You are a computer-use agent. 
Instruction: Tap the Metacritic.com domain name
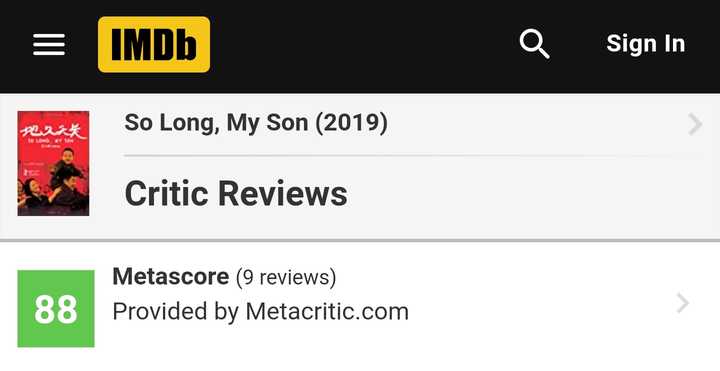[x=327, y=312]
